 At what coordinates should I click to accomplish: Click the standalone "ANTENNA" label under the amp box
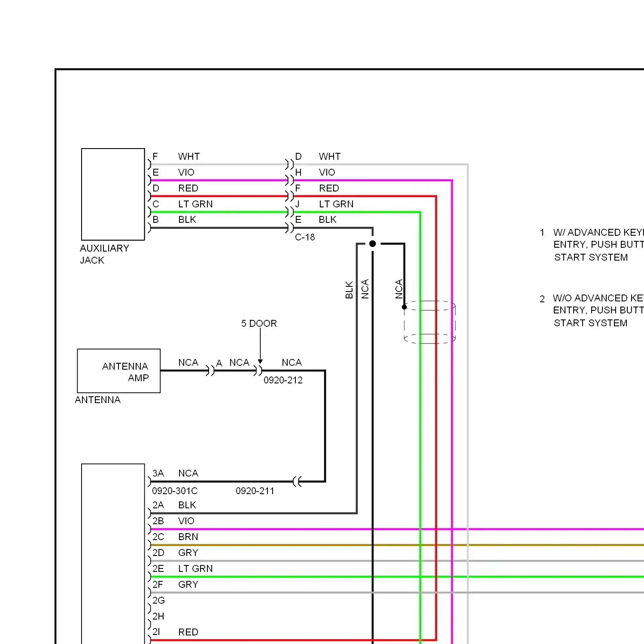[x=97, y=400]
